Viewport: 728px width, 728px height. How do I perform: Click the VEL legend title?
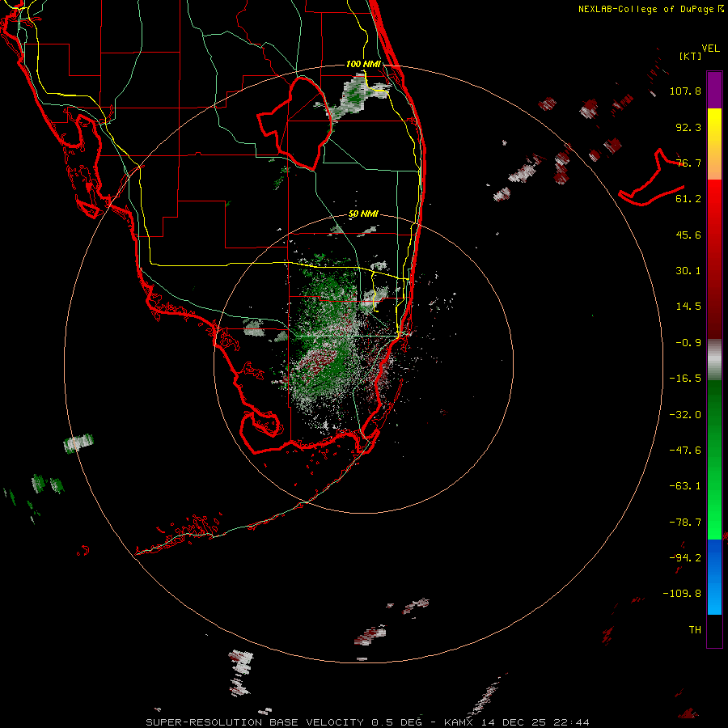click(x=710, y=49)
